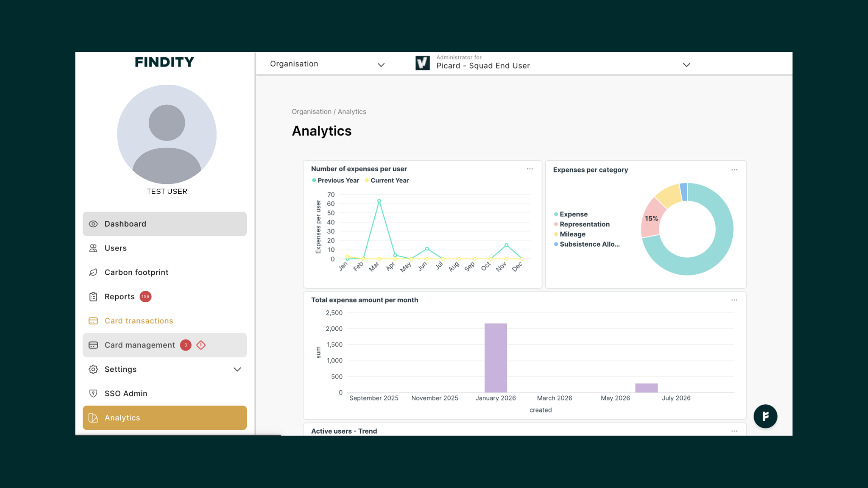Open options for Total expense amount per month
This screenshot has height=488, width=868.
(x=734, y=300)
